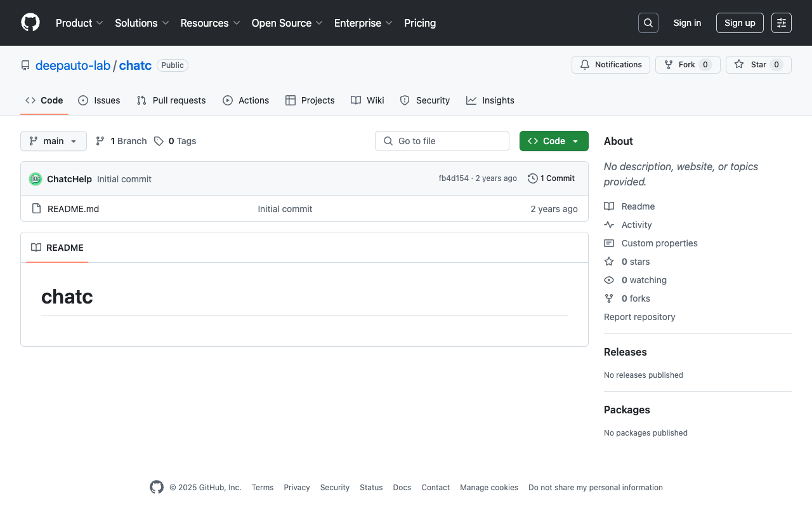Click the star icon beside 0 stars
The height and width of the screenshot is (508, 812).
[609, 262]
